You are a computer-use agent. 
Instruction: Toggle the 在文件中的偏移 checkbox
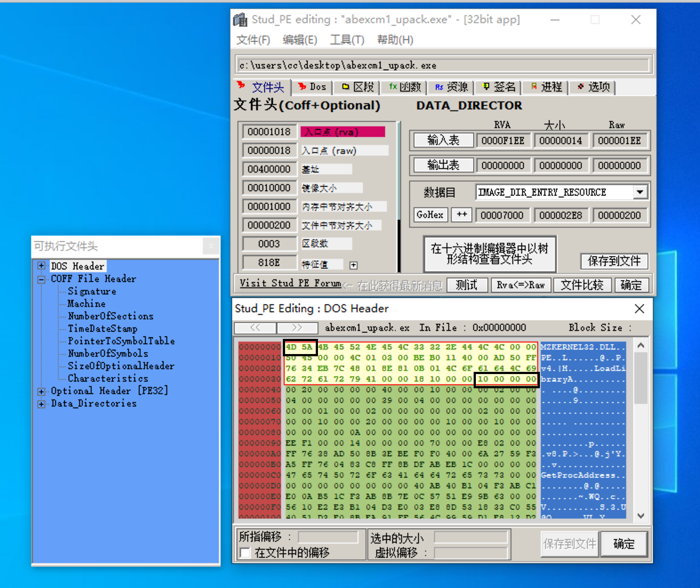tap(245, 553)
